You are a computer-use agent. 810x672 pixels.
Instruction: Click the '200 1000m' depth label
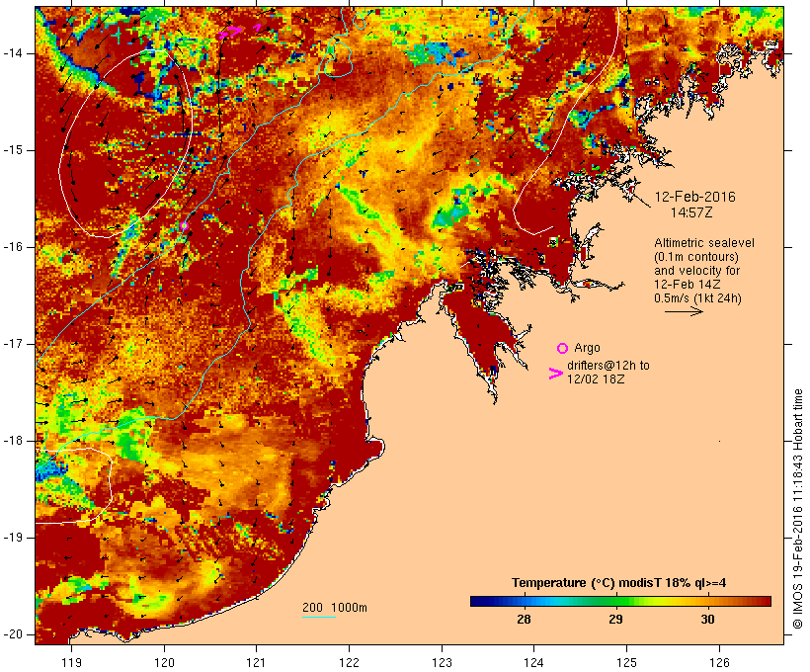pyautogui.click(x=335, y=608)
